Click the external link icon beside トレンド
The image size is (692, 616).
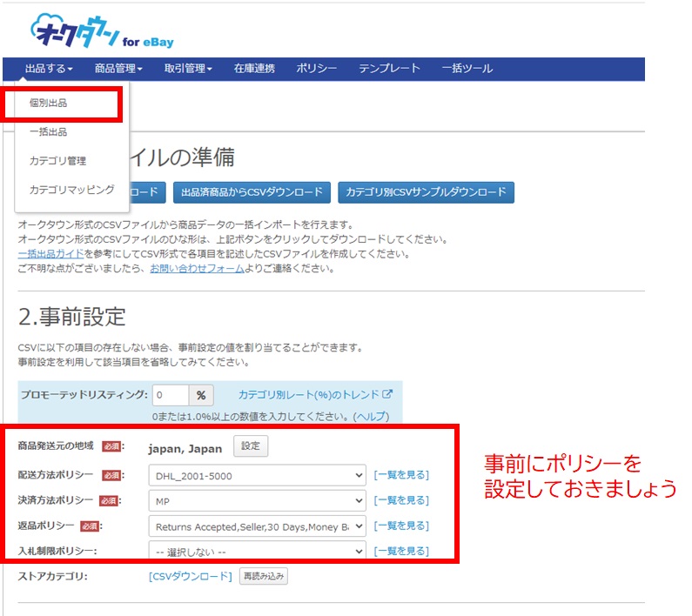[387, 394]
